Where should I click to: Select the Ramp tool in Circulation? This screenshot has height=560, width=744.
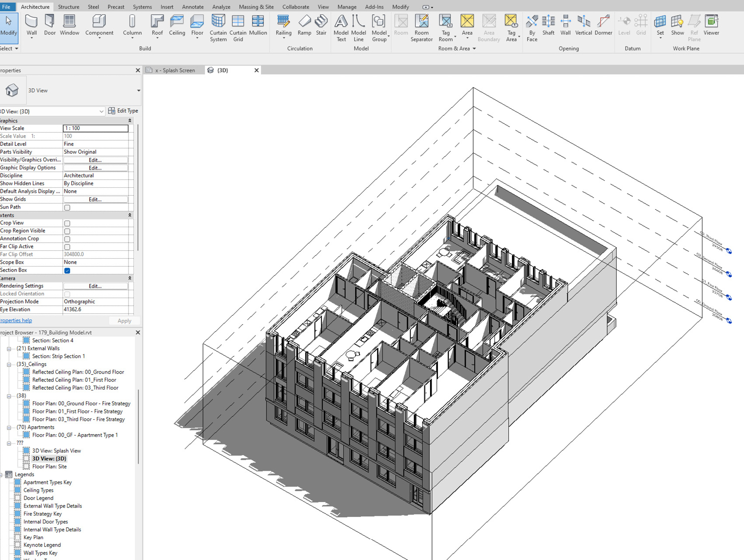coord(304,25)
